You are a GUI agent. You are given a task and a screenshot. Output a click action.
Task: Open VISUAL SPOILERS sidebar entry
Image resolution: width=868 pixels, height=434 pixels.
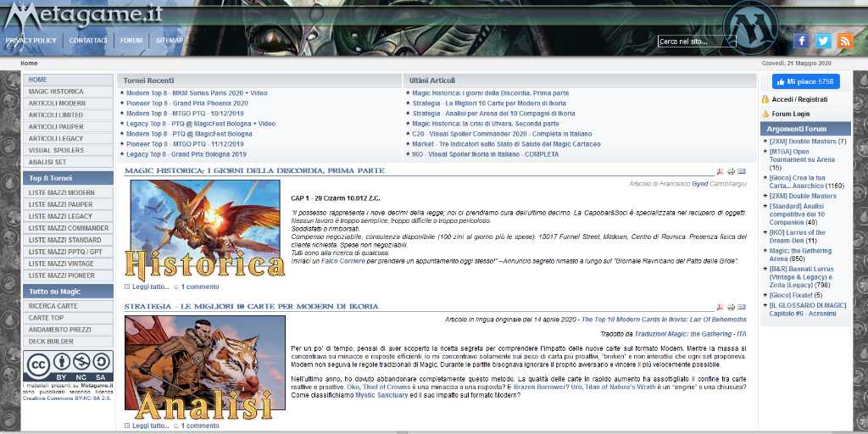pos(68,151)
